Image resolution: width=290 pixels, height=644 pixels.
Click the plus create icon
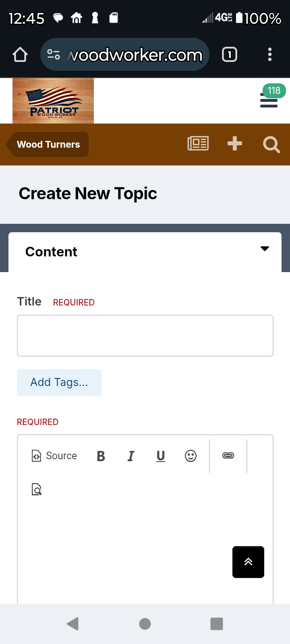(235, 144)
